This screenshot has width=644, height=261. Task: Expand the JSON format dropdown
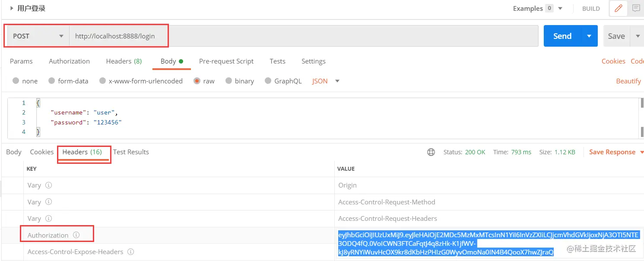pos(337,81)
